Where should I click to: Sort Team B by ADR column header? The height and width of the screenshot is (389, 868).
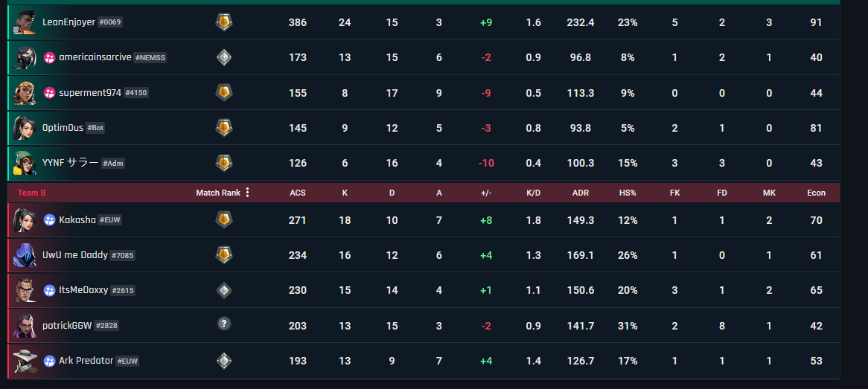581,193
